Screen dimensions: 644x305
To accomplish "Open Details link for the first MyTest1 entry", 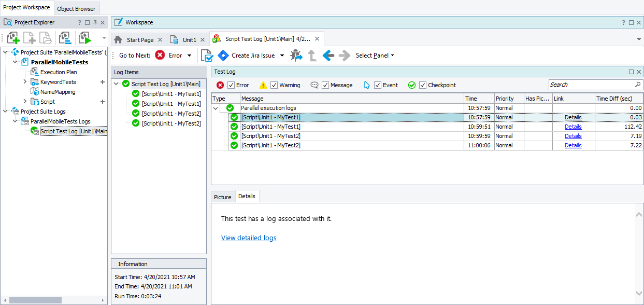I will tap(573, 117).
